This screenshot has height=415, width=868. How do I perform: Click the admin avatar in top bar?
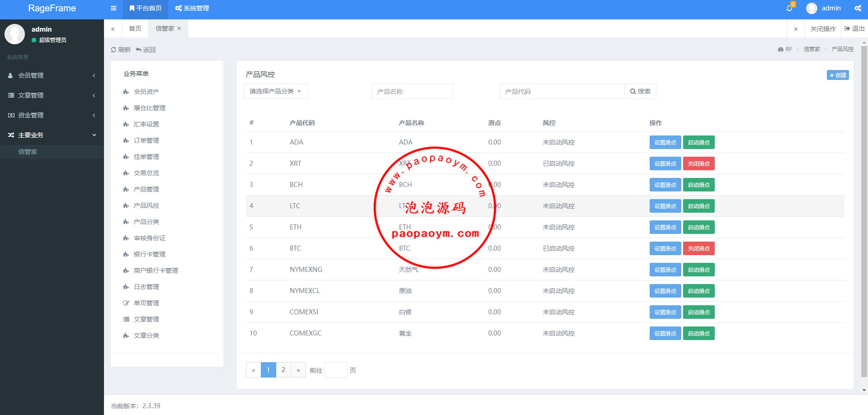click(811, 8)
